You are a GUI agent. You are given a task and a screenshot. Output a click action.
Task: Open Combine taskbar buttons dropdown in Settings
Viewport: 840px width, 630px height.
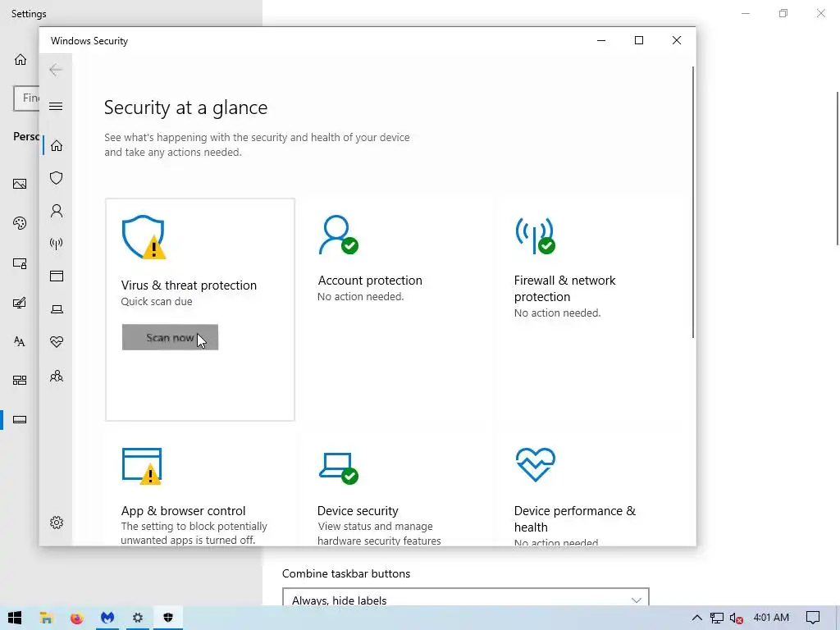point(466,599)
